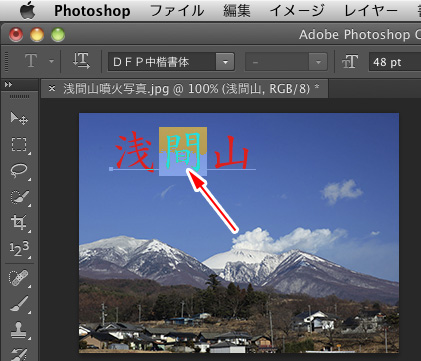Select the Spot Healing Brush tool
Viewport: 421px width, 361px height.
tap(19, 278)
